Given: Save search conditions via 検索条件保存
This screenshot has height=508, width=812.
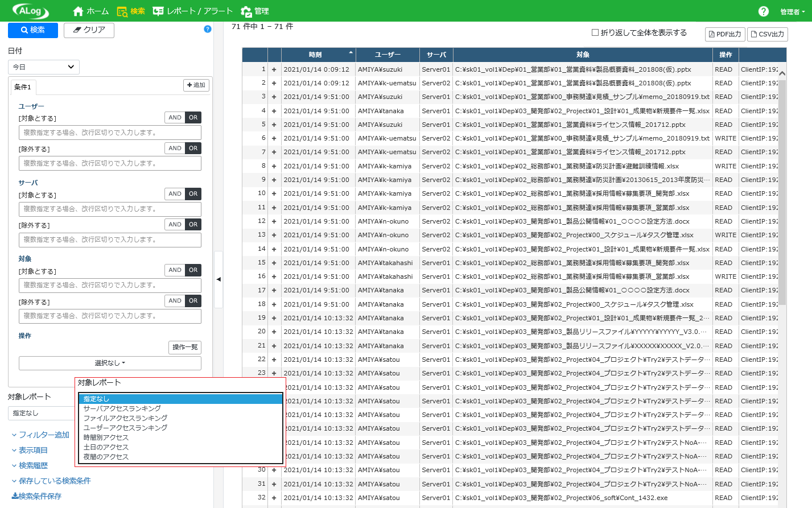Looking at the screenshot, I should click(36, 496).
